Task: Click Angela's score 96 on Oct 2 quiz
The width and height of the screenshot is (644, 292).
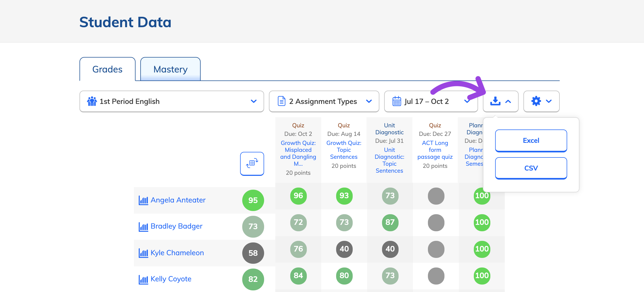Action: 299,196
